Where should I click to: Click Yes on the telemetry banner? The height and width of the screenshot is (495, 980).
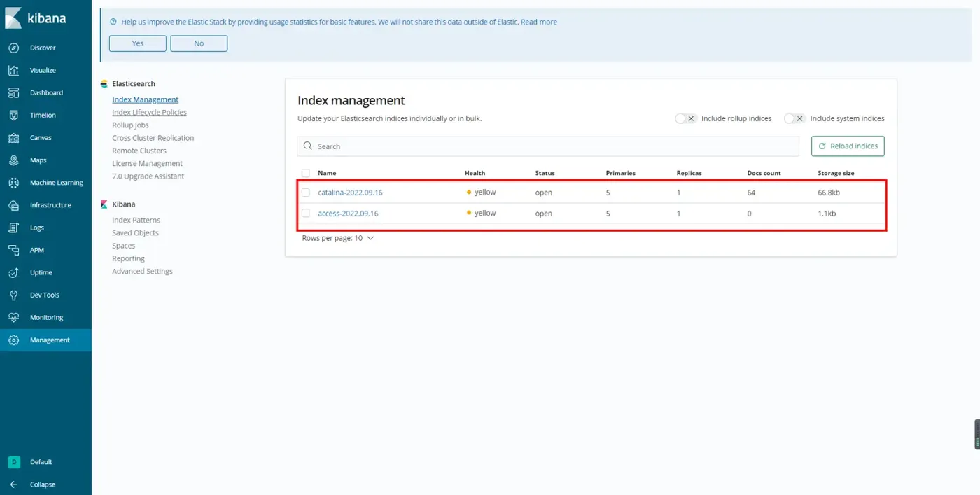point(138,43)
